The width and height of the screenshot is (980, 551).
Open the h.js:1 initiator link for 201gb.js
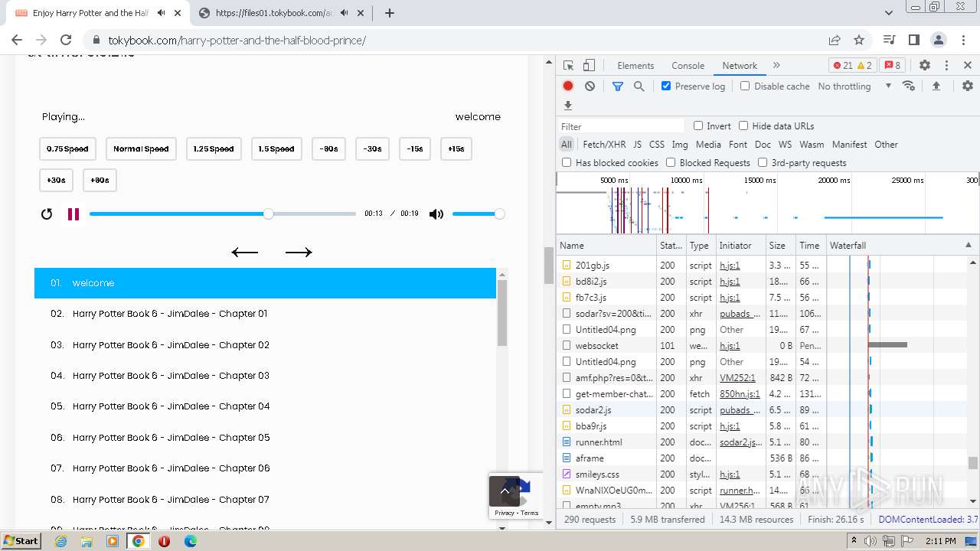point(730,266)
